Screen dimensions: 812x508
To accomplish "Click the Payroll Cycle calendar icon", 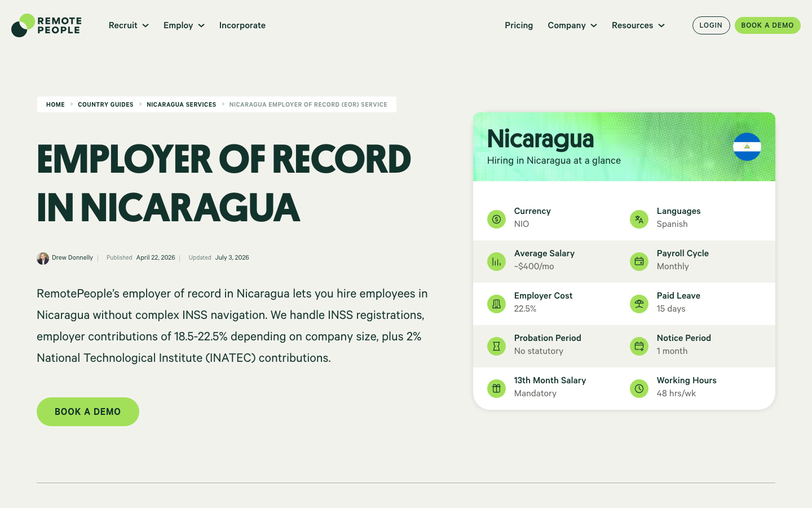I will [639, 261].
